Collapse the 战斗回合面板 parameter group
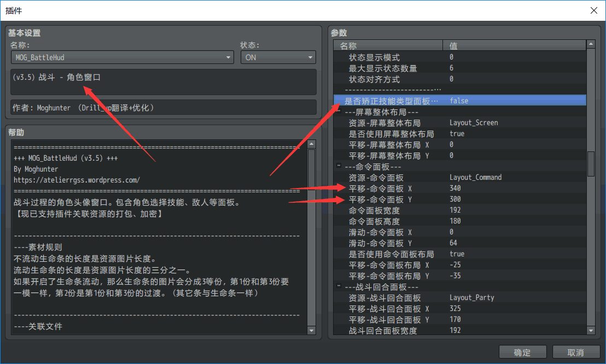 click(x=339, y=287)
